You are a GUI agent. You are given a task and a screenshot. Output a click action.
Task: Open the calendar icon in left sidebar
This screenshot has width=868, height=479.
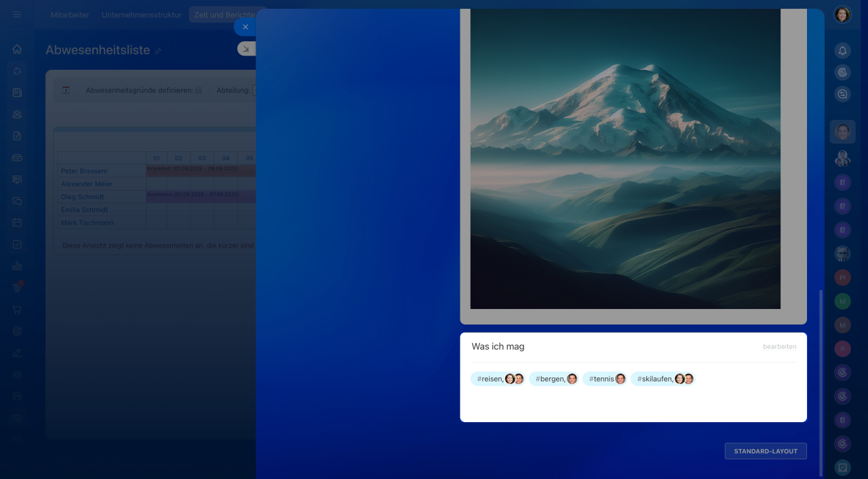point(17,222)
